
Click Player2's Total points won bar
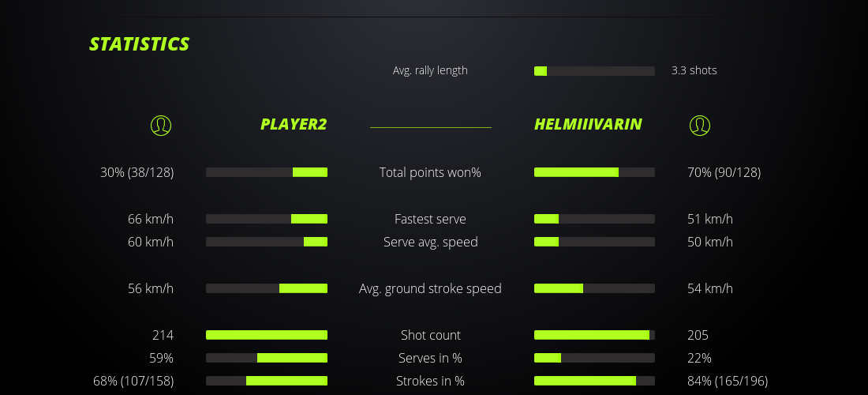267,172
